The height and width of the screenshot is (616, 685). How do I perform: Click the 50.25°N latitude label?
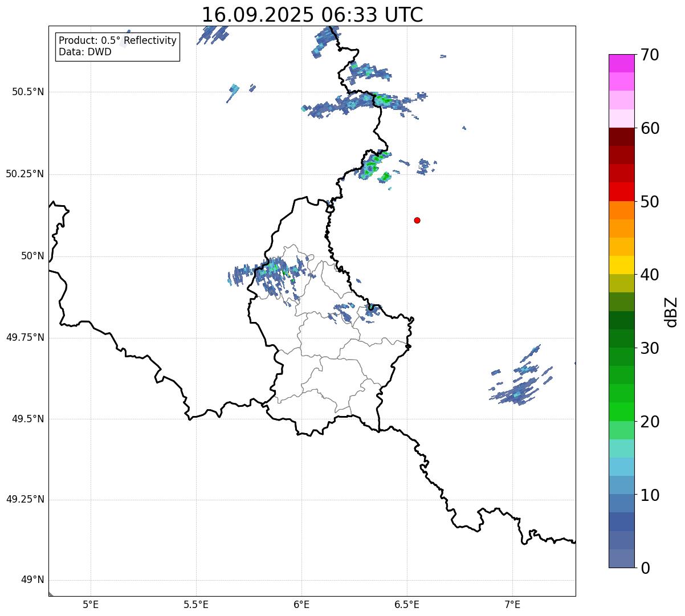pyautogui.click(x=25, y=174)
